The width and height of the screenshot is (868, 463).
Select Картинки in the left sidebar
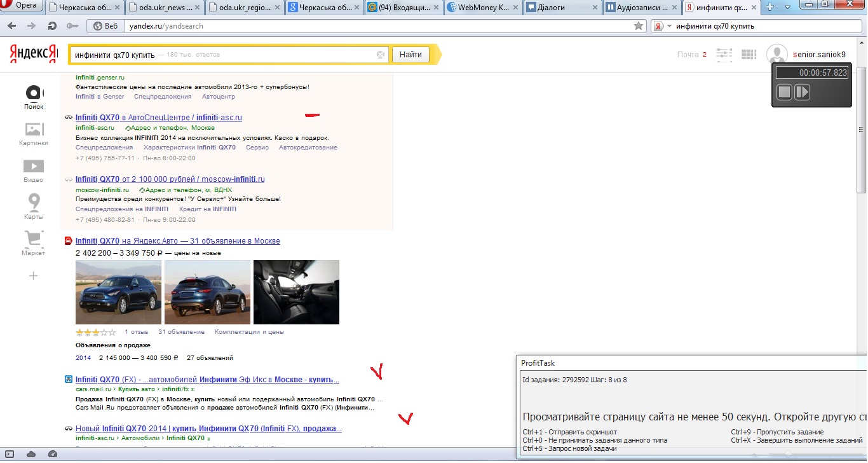34,134
